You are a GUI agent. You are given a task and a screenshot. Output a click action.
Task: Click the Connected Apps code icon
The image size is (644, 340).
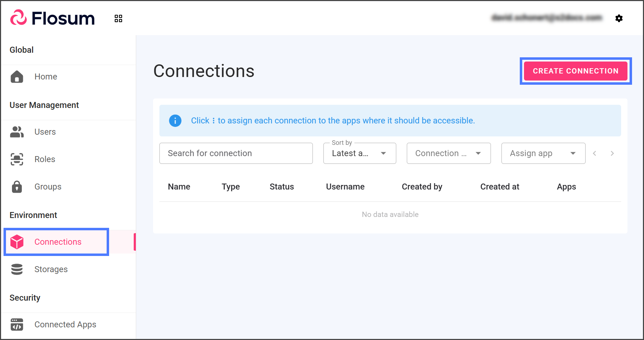[x=17, y=325]
